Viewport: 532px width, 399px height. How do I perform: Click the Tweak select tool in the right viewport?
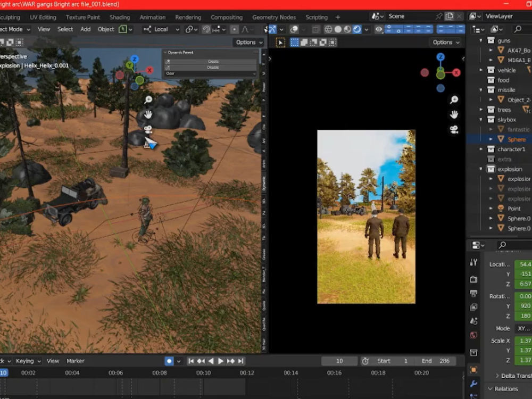click(280, 43)
